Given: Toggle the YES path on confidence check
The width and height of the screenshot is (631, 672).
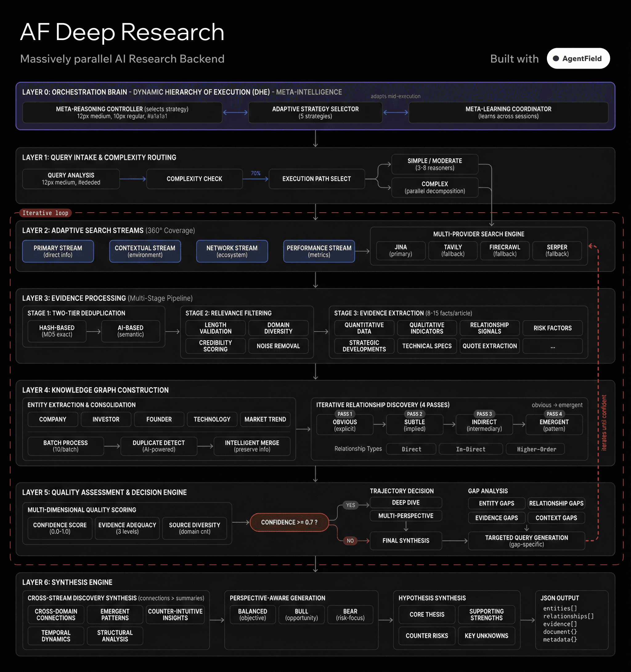Looking at the screenshot, I should tap(351, 505).
